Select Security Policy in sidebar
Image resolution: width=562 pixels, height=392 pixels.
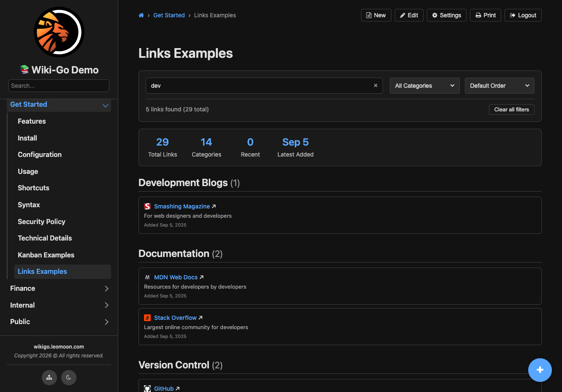coord(41,222)
